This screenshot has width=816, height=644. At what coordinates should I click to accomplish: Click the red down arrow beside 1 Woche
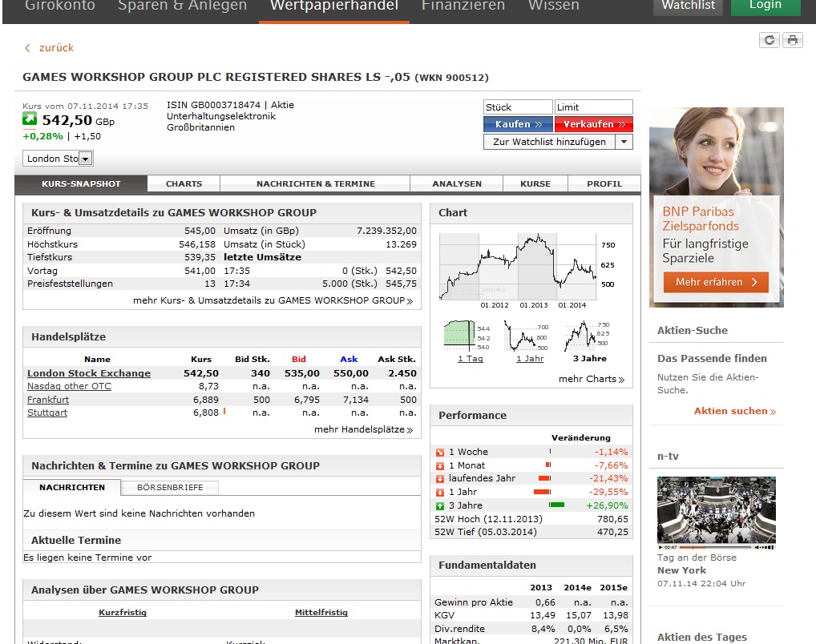[440, 453]
